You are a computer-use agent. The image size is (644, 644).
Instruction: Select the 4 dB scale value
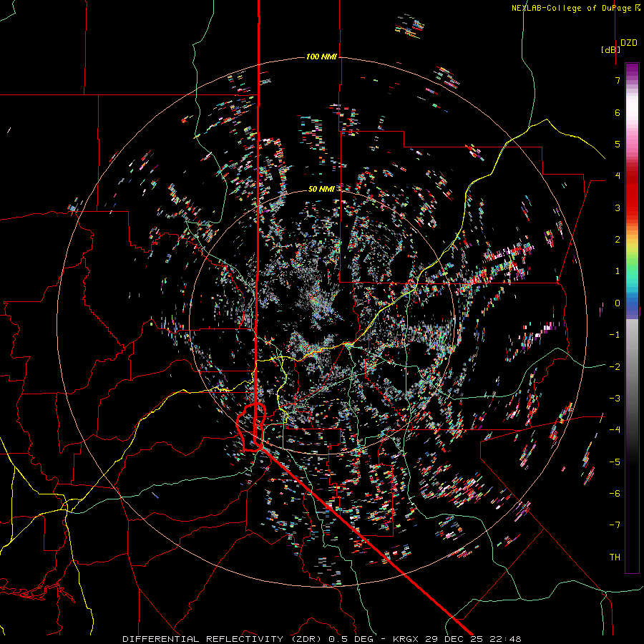[x=618, y=176]
